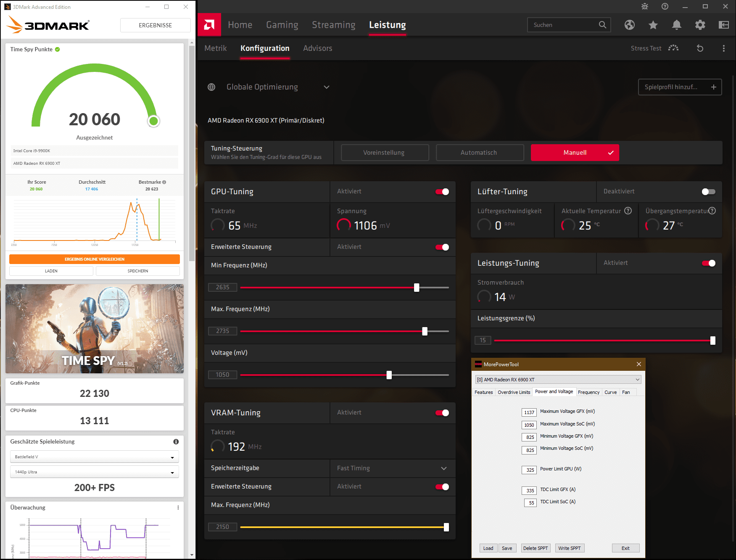Toggle VRAM Erweiterte Steuerung switch
This screenshot has width=736, height=560.
[442, 487]
